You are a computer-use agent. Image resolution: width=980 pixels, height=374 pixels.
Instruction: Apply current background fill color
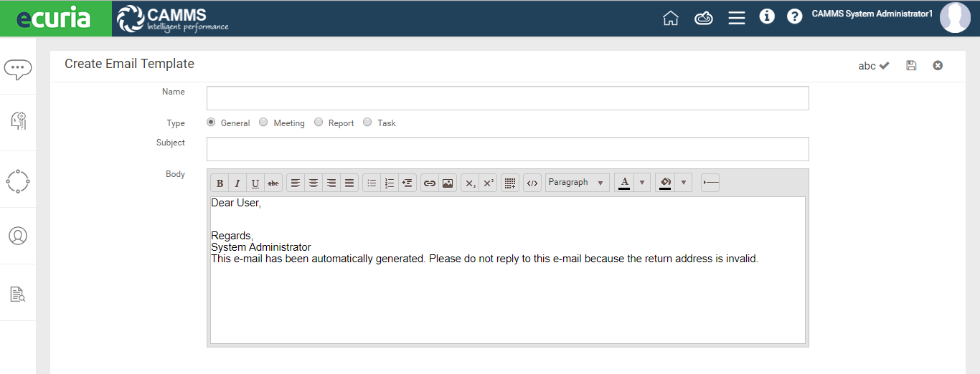pyautogui.click(x=665, y=183)
